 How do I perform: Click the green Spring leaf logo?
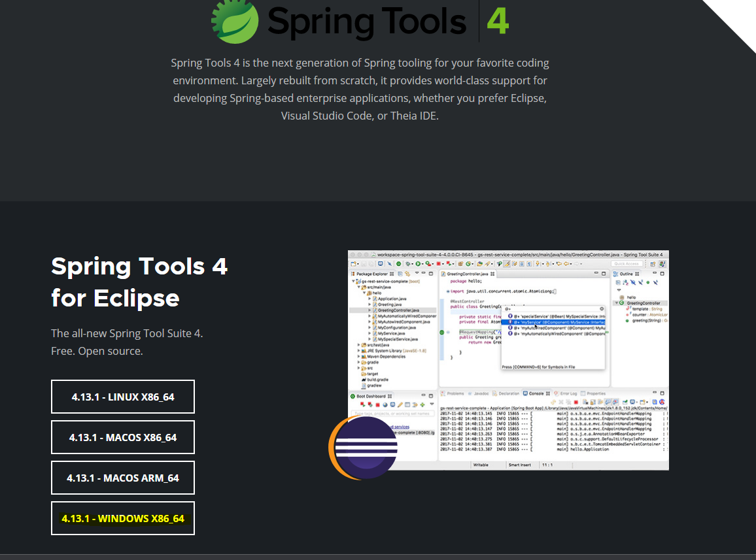[235, 21]
